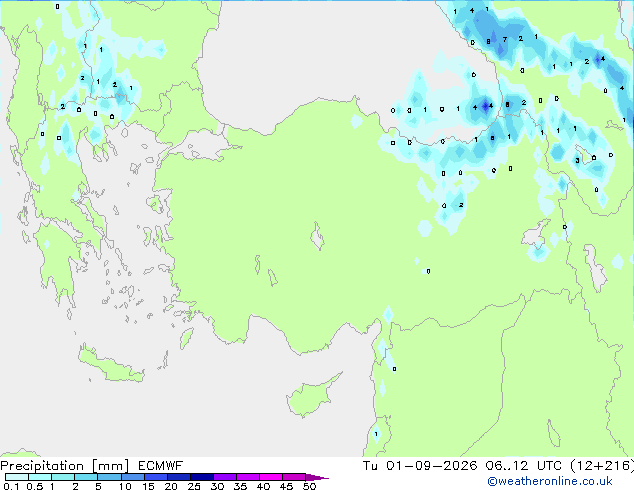Click the island of Crete on the map

point(110,365)
